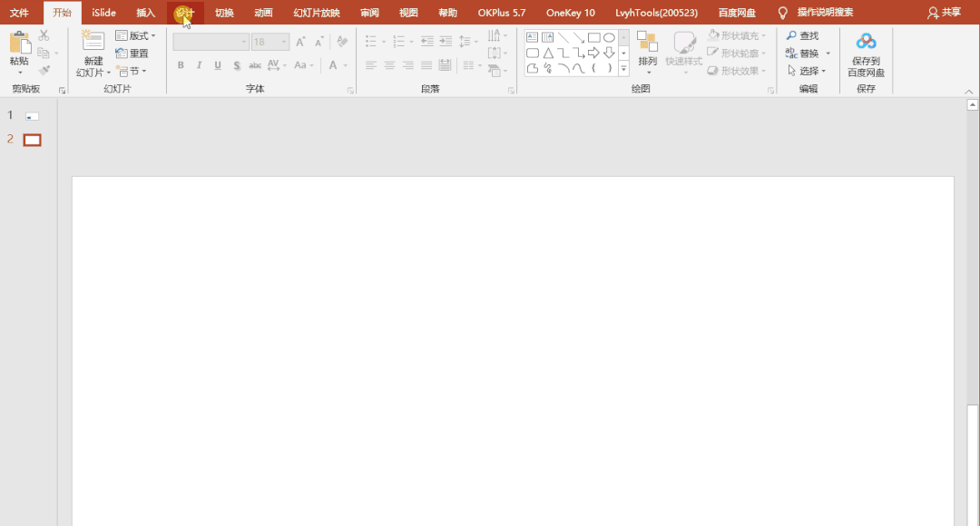Select the rectangle shape in gallery

[593, 37]
